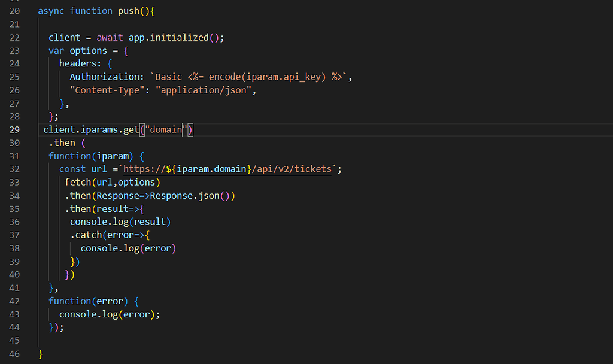Click function(error) on line 42
The image size is (613, 364).
coord(88,301)
